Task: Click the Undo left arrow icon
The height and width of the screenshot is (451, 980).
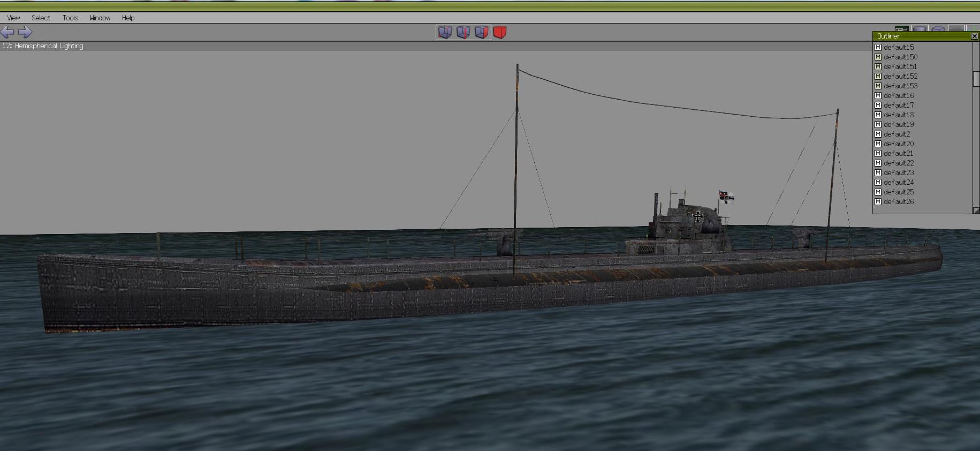Action: pyautogui.click(x=7, y=32)
